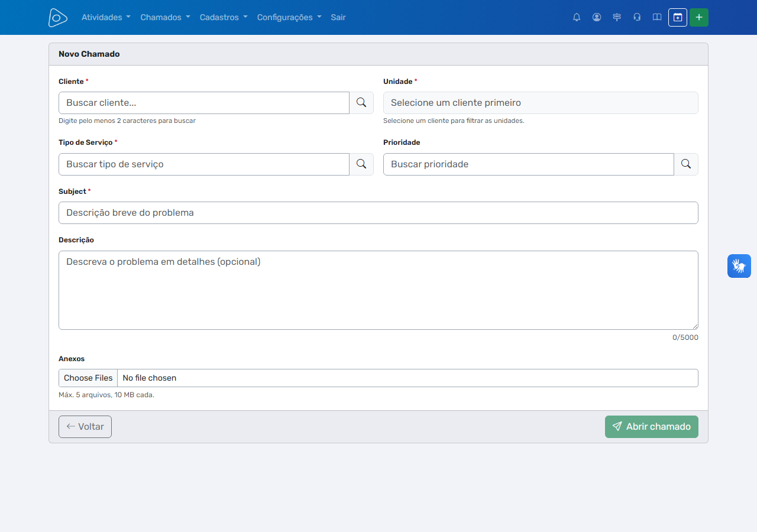757x532 pixels.
Task: Click Sair in the navigation bar
Action: [338, 17]
